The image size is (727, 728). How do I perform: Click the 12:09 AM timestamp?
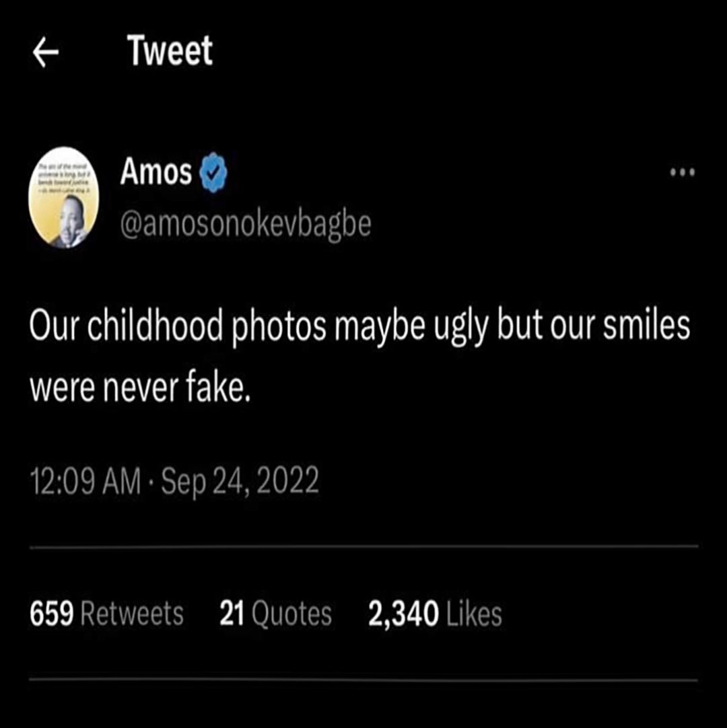pyautogui.click(x=85, y=482)
